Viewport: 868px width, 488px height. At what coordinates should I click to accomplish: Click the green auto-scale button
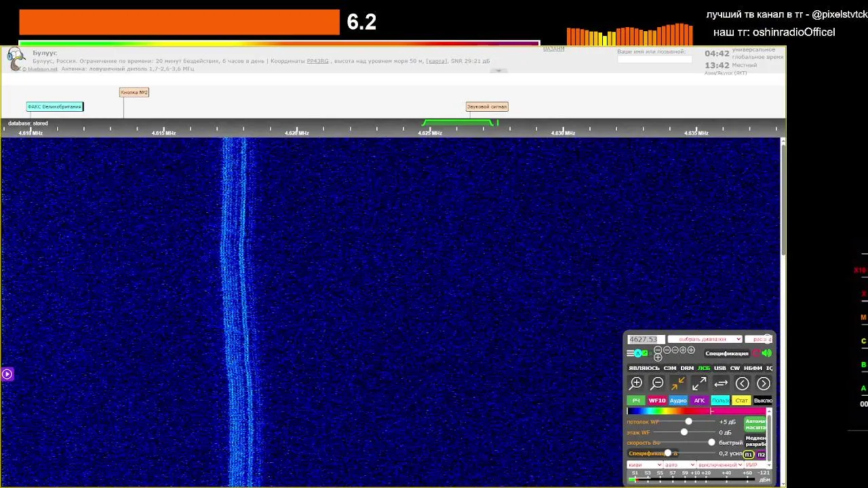coord(755,424)
